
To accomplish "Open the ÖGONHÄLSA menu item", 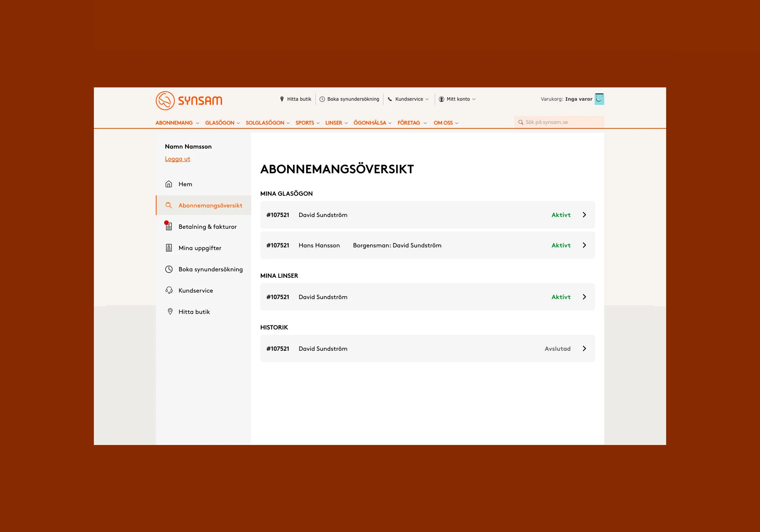I will click(372, 123).
